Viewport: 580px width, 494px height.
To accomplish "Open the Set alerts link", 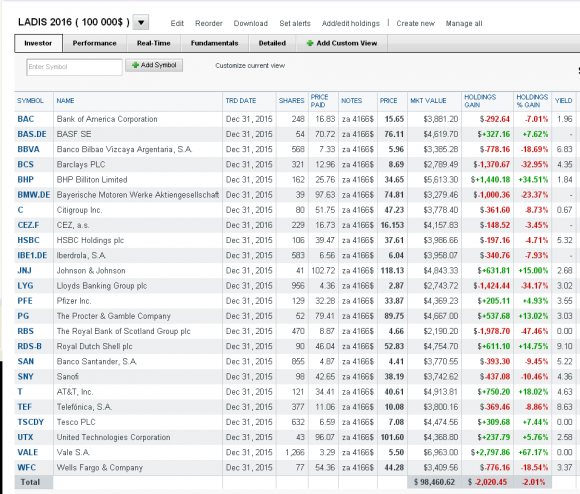I will click(295, 23).
